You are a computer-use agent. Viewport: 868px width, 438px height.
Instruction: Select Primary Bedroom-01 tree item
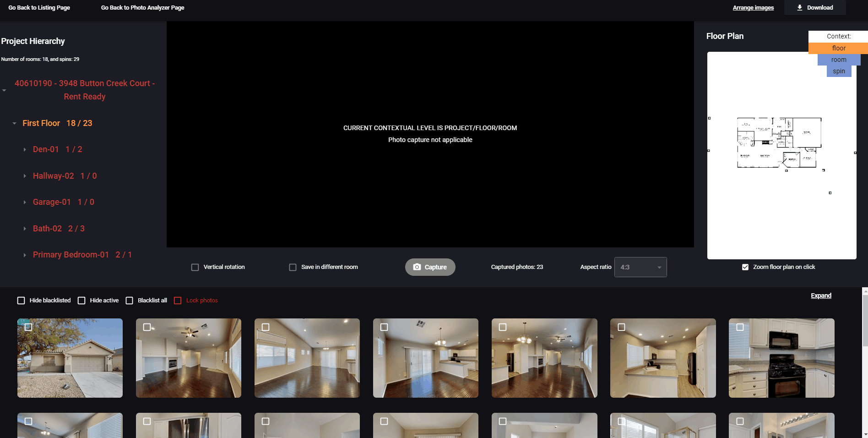point(82,255)
